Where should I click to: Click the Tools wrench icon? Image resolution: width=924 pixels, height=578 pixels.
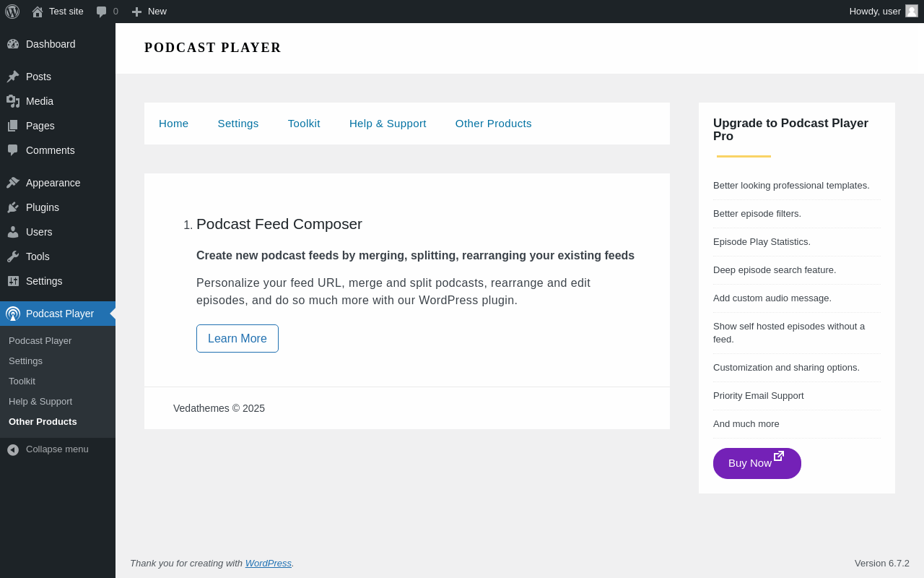pyautogui.click(x=13, y=256)
